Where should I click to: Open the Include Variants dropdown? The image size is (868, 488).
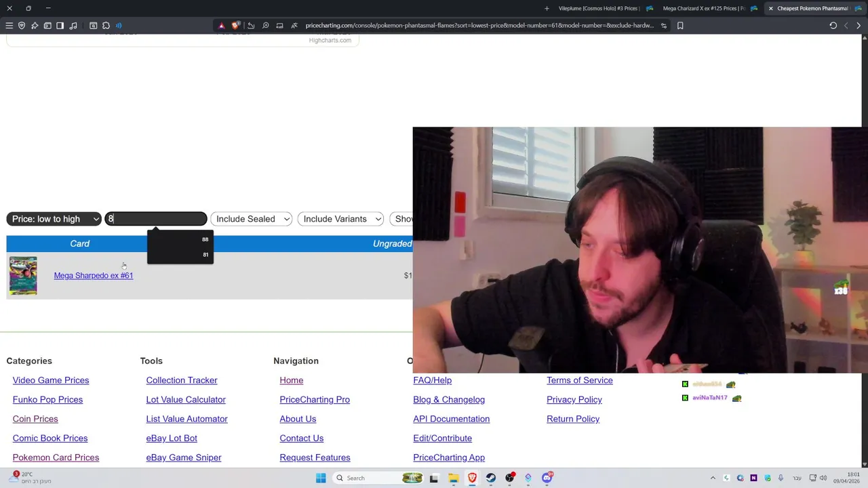[x=340, y=219]
